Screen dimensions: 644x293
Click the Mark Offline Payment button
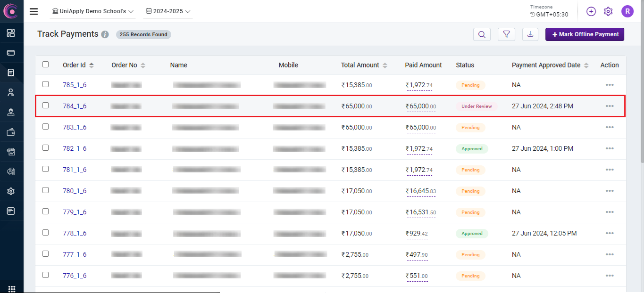point(585,34)
